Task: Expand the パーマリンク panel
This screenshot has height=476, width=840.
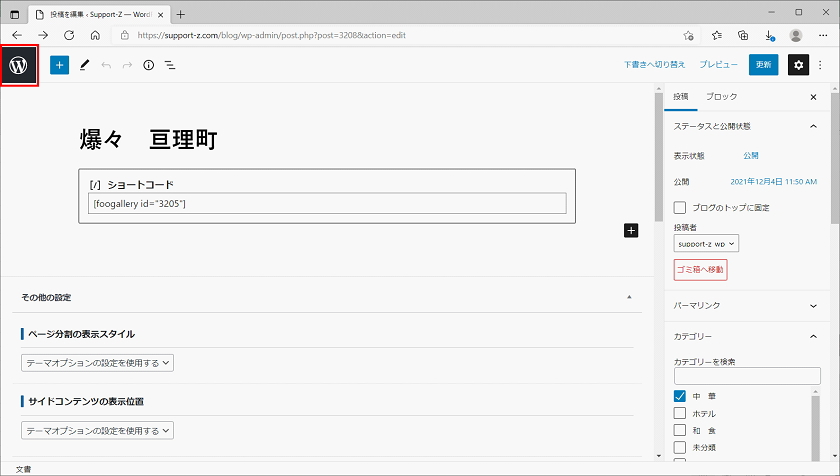Action: 746,305
